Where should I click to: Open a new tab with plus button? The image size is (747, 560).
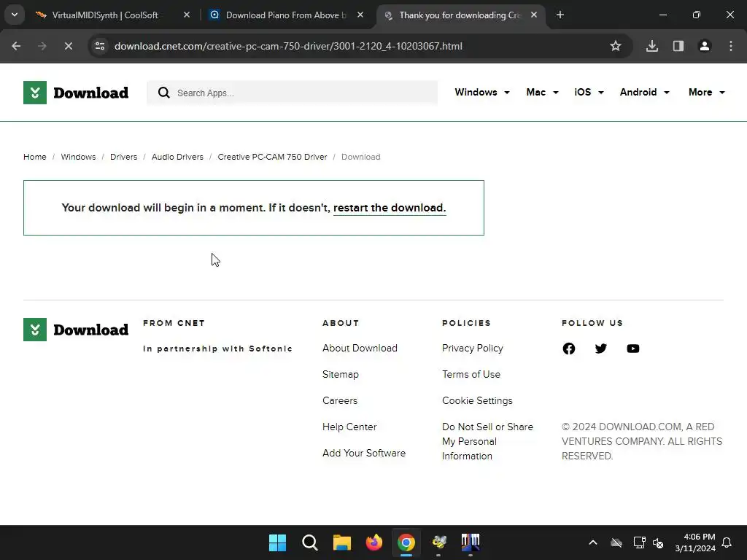560,15
